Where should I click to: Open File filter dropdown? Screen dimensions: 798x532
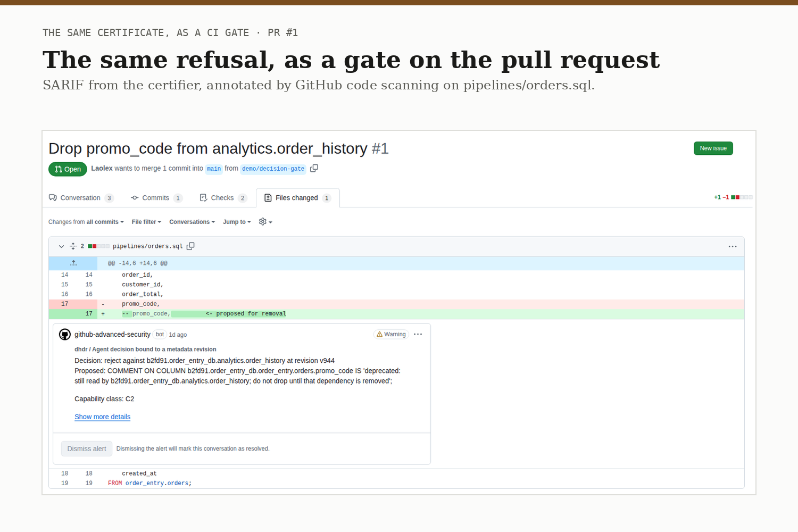(146, 222)
